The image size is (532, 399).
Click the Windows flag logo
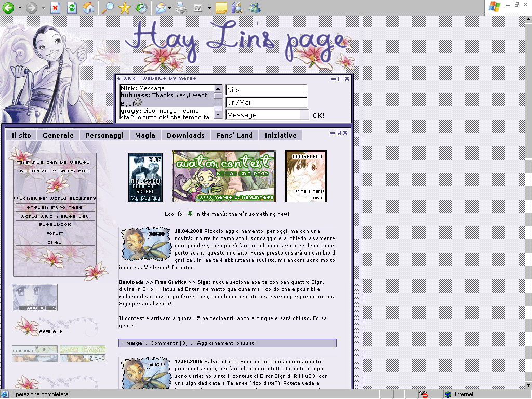pyautogui.click(x=495, y=7)
